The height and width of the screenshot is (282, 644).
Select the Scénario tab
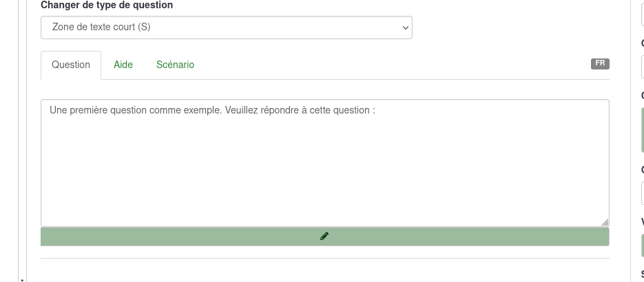click(175, 65)
